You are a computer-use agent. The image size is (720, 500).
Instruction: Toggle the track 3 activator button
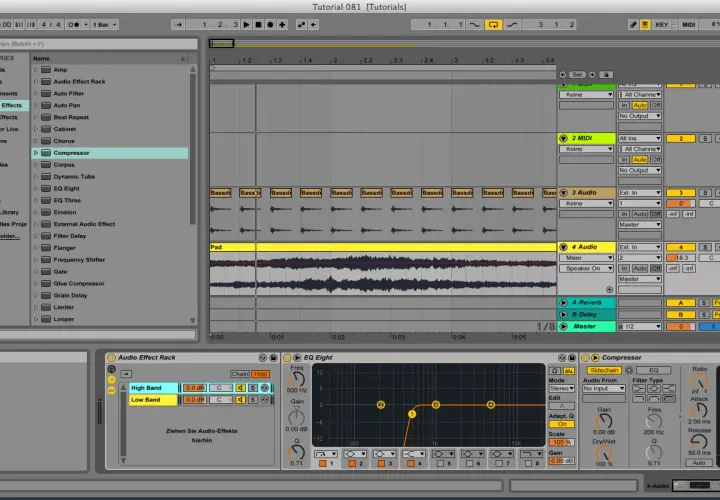coord(681,193)
